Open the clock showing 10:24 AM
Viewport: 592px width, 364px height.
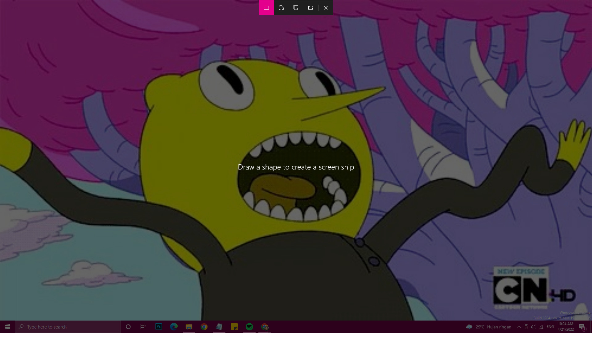coord(565,327)
